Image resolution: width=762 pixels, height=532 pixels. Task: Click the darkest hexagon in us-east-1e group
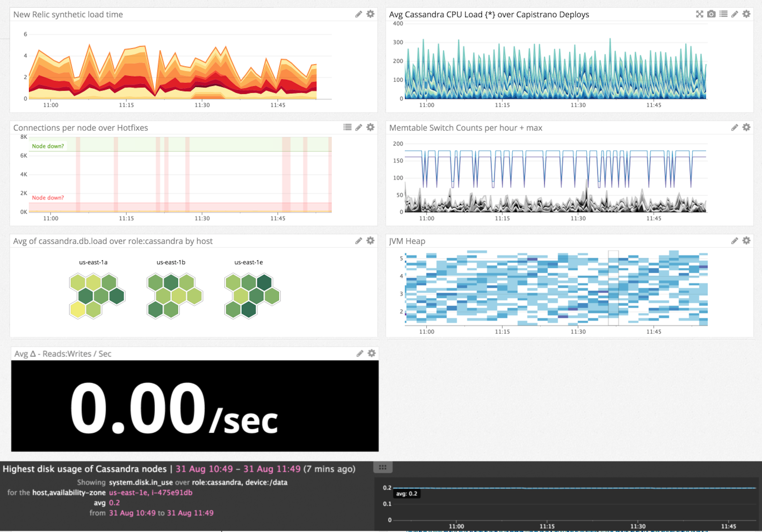coord(264,282)
